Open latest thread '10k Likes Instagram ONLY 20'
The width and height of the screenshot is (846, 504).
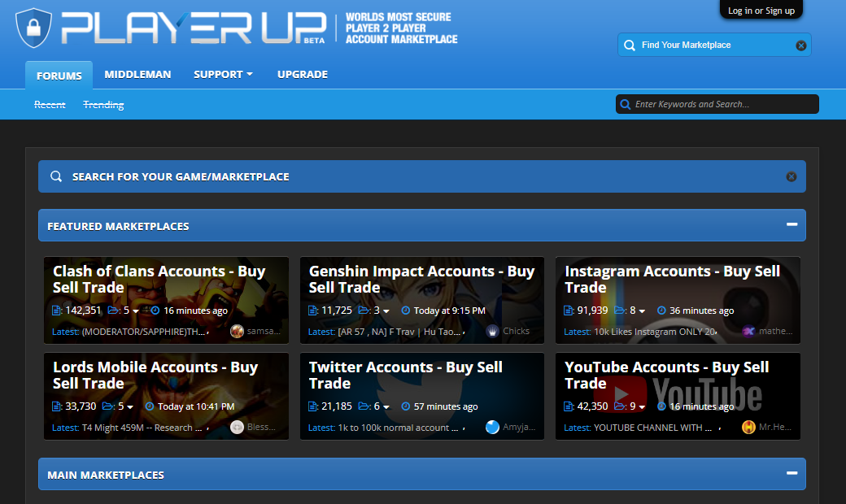(x=655, y=332)
